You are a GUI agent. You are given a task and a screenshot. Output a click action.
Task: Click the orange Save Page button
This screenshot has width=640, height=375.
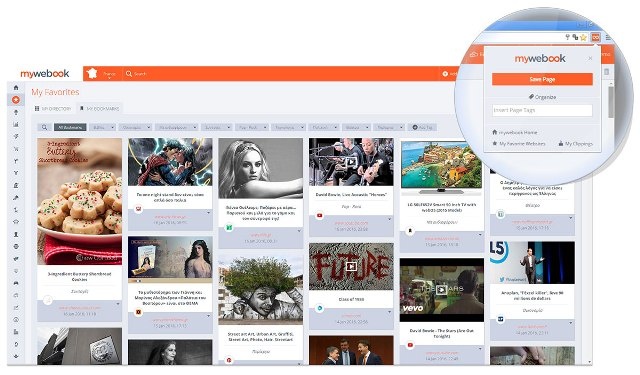coord(542,79)
